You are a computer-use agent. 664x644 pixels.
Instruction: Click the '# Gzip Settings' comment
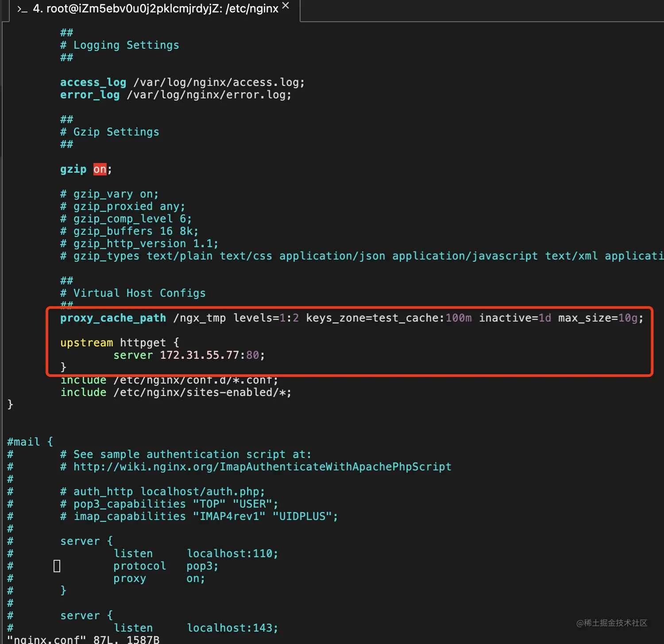click(x=110, y=132)
